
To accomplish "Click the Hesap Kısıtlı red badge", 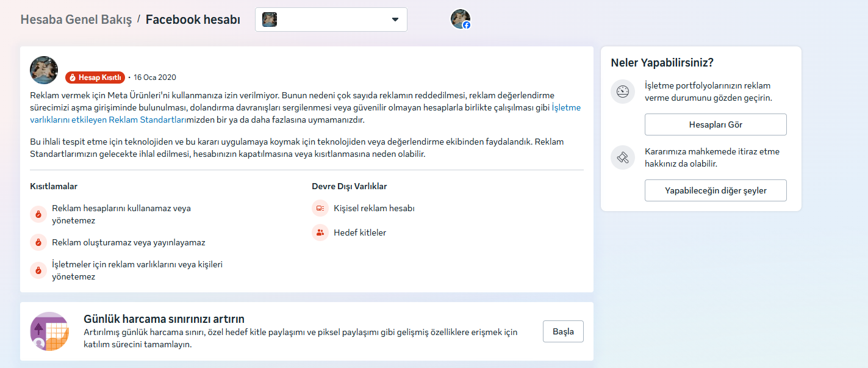I will [x=95, y=78].
